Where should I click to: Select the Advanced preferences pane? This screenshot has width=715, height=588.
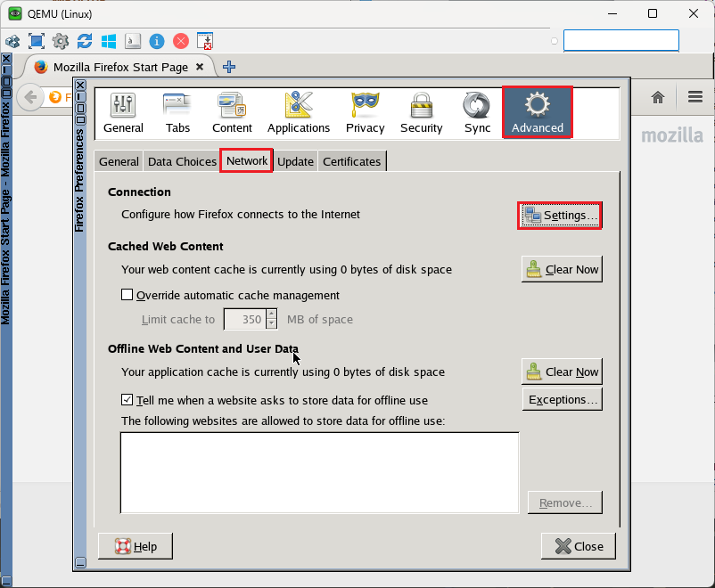click(538, 112)
